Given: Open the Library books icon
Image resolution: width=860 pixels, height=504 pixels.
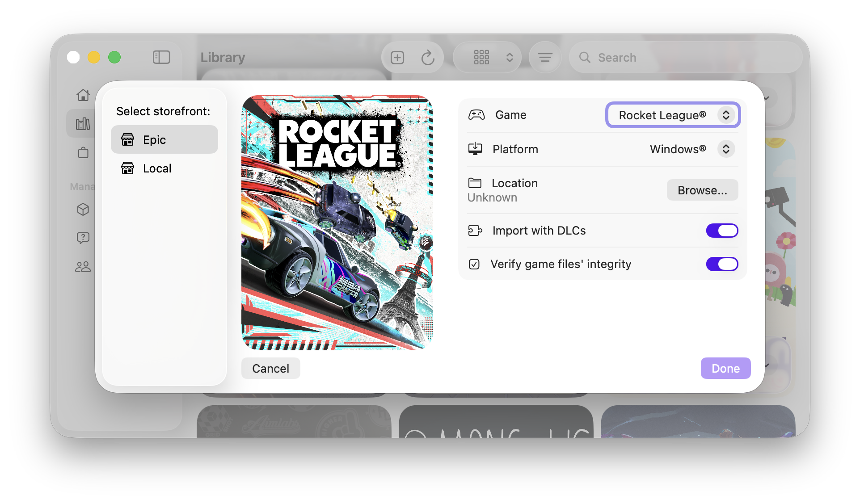Looking at the screenshot, I should 83,124.
